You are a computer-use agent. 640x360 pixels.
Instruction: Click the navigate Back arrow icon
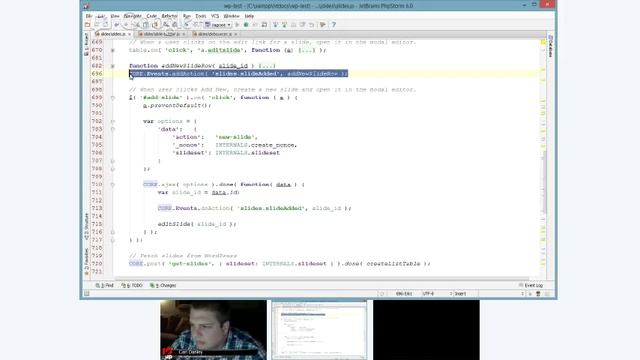tap(187, 25)
